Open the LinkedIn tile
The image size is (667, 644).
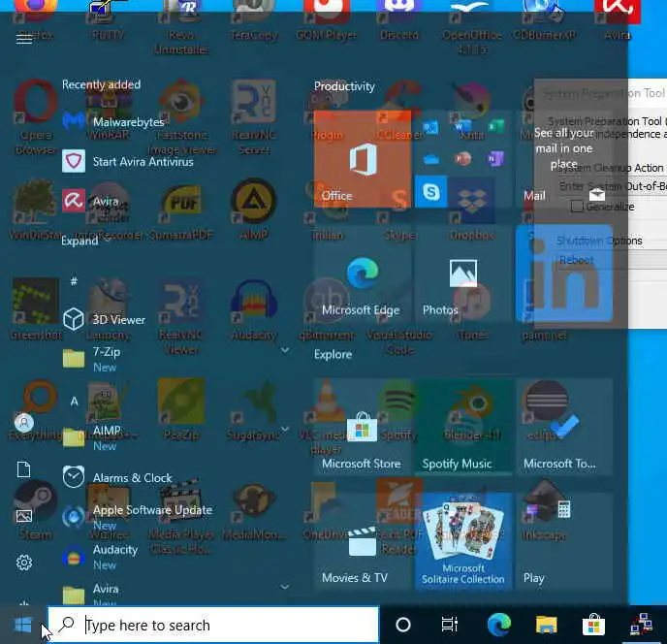pos(564,274)
